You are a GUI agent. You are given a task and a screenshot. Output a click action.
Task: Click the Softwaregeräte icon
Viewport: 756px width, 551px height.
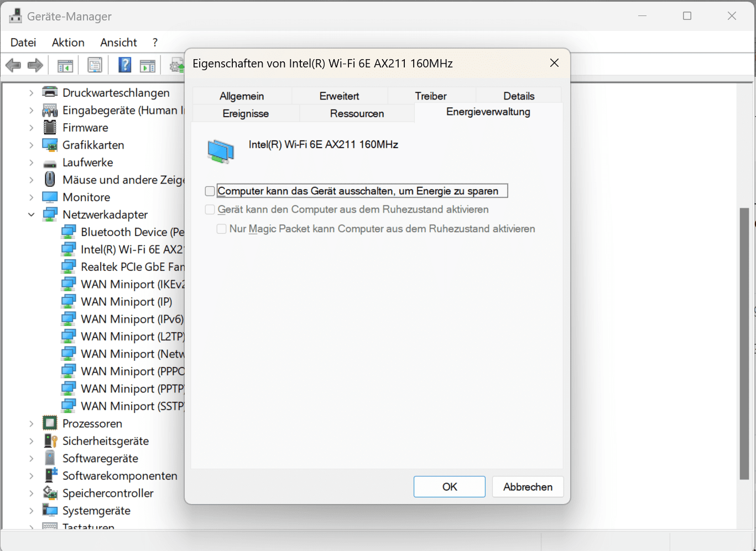[50, 458]
